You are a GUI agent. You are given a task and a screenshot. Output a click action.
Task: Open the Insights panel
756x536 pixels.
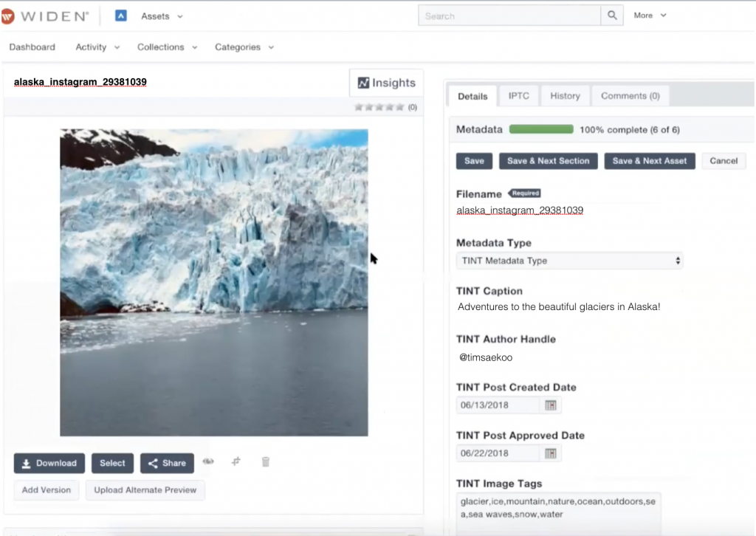387,83
